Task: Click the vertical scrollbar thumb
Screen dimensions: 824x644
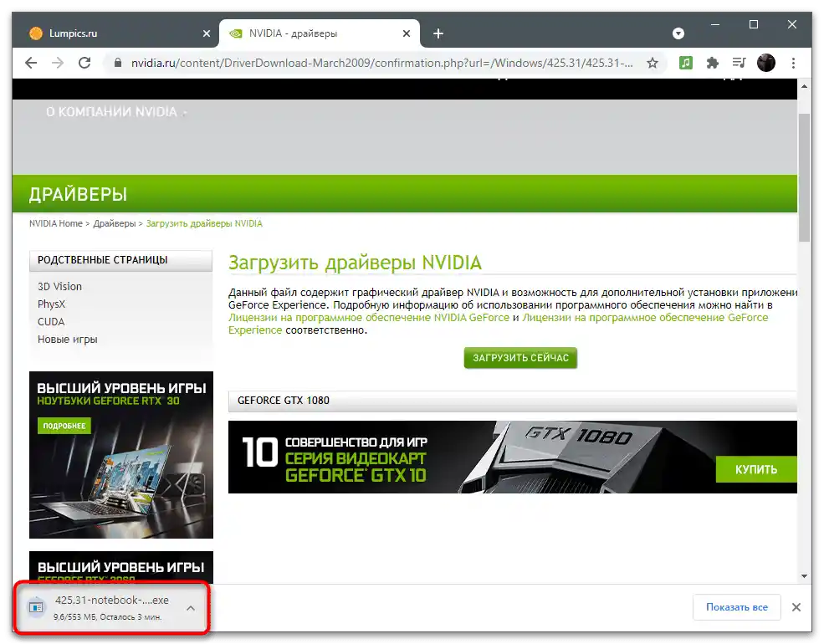Action: point(804,177)
